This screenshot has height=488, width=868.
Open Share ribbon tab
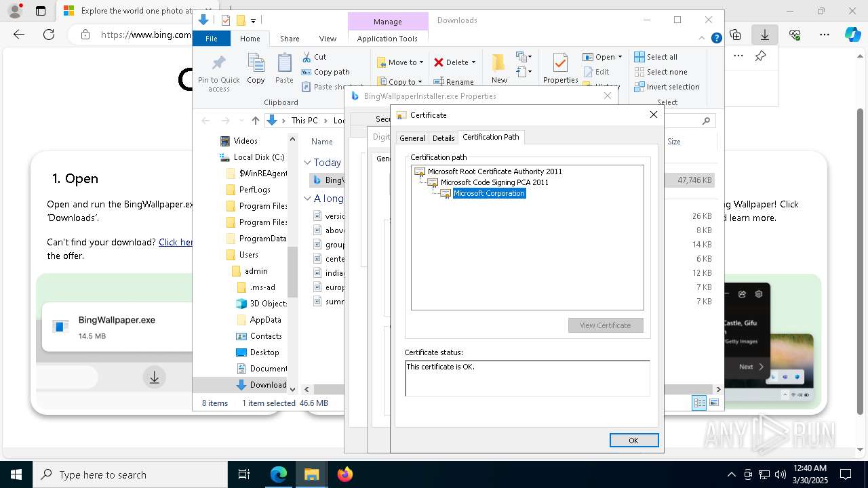click(x=290, y=39)
